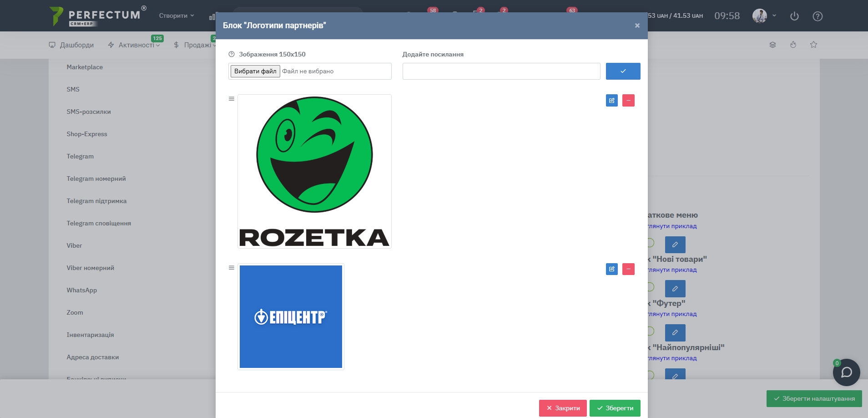Open the Інвентаризація sidebar item
The width and height of the screenshot is (868, 418).
click(90, 335)
